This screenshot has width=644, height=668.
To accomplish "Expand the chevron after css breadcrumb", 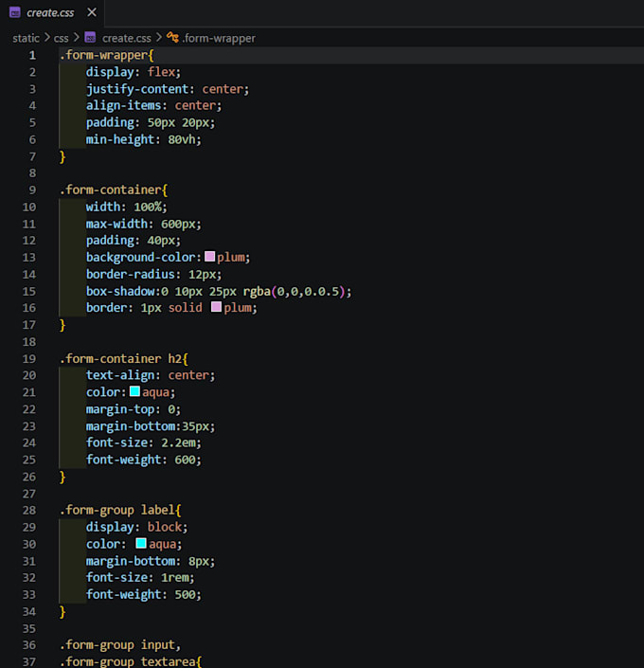I will tap(77, 38).
